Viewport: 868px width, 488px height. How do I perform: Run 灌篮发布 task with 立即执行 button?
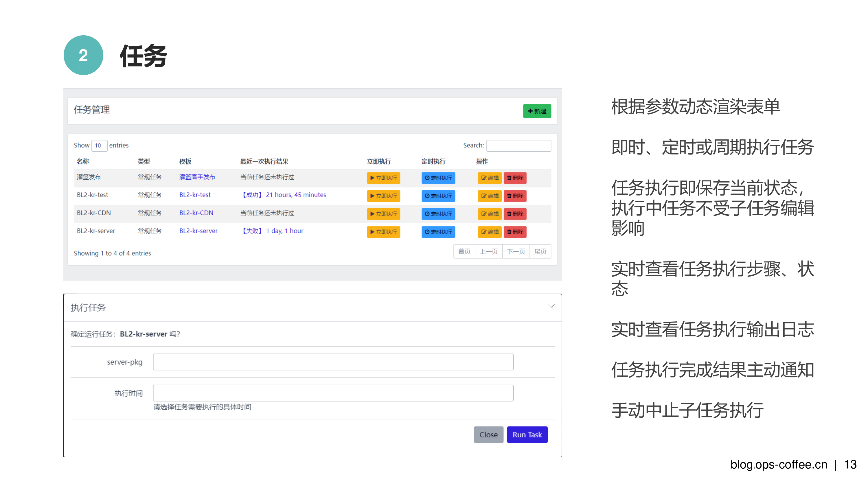(x=383, y=178)
